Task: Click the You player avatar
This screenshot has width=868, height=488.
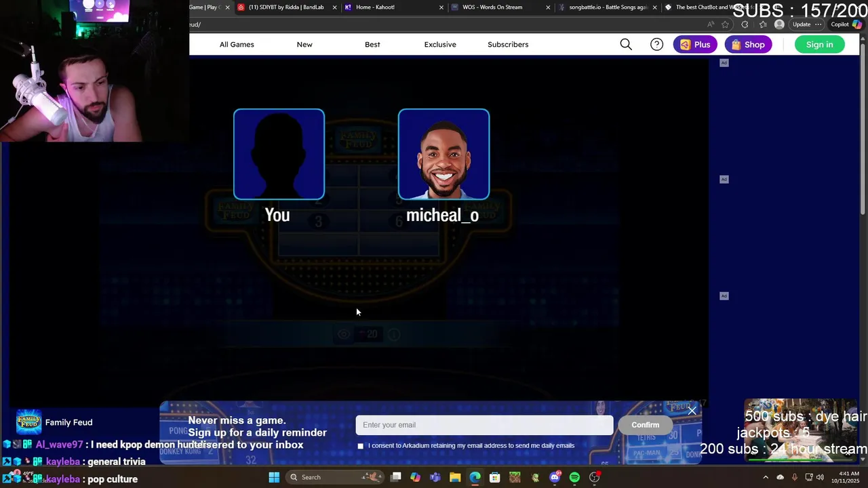Action: pos(279,155)
